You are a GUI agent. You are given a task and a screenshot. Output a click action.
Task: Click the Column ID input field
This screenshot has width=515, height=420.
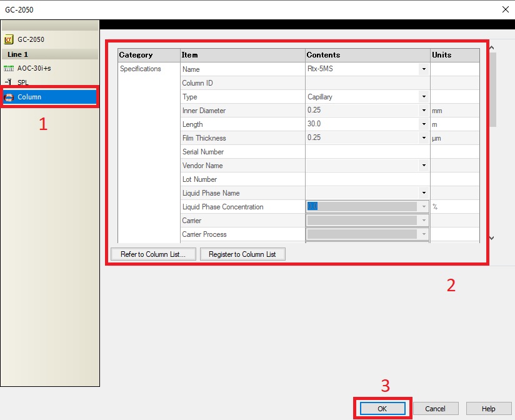click(367, 83)
